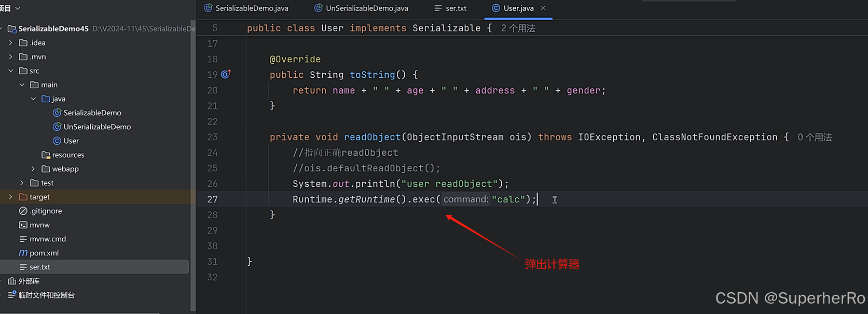Viewport: 868px width, 314px height.
Task: Click the override gutter icon on line 19
Action: 226,74
